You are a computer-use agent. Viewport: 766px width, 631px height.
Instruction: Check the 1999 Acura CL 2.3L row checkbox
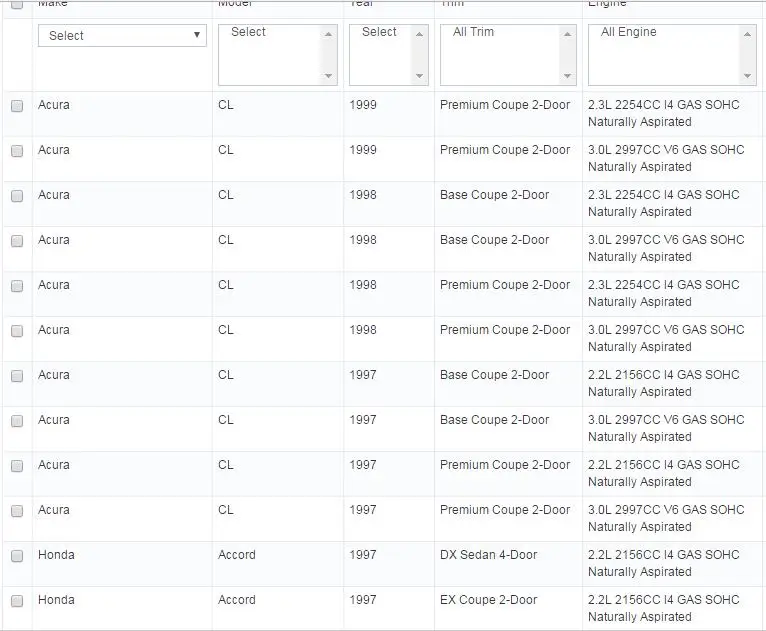pos(17,105)
